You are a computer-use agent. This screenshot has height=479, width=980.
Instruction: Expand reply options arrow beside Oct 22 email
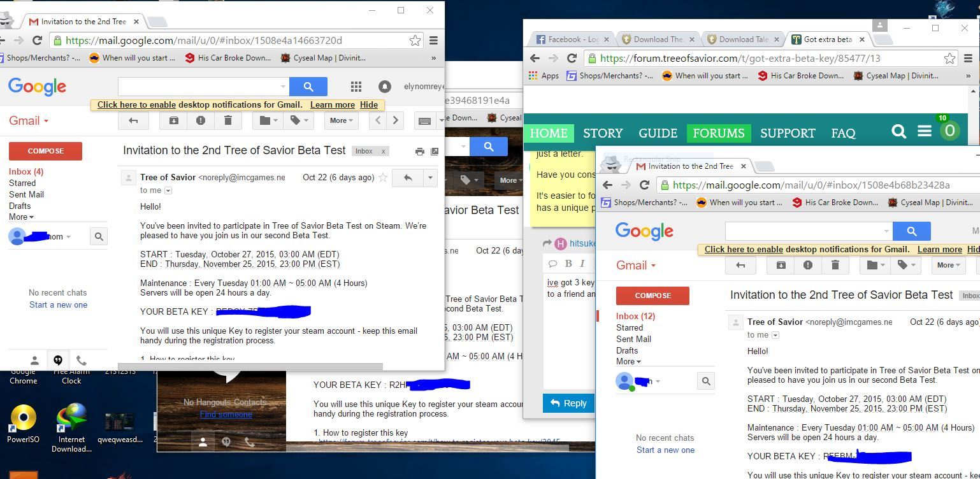click(x=430, y=178)
